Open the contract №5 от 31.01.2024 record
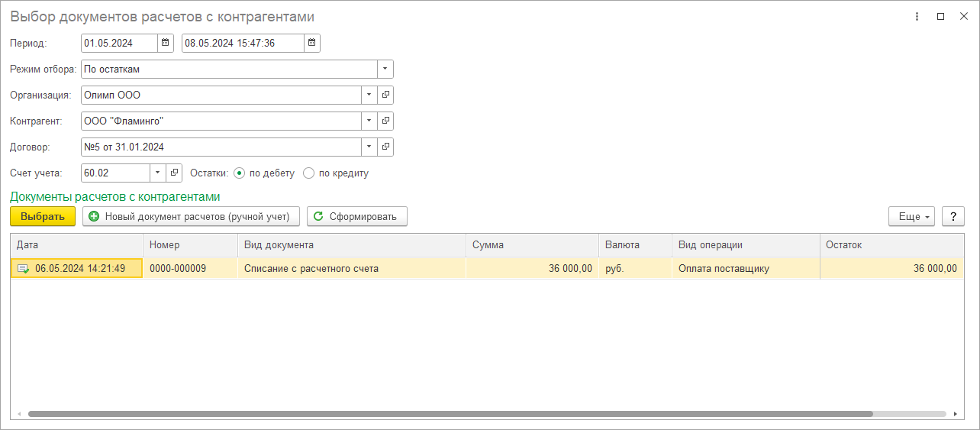The height and width of the screenshot is (430, 980). pyautogui.click(x=385, y=147)
